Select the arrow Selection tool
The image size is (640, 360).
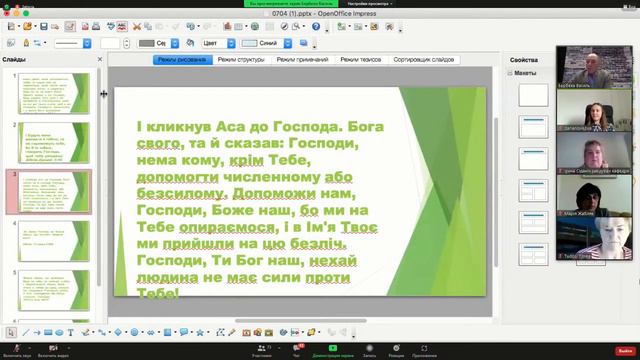[11, 333]
